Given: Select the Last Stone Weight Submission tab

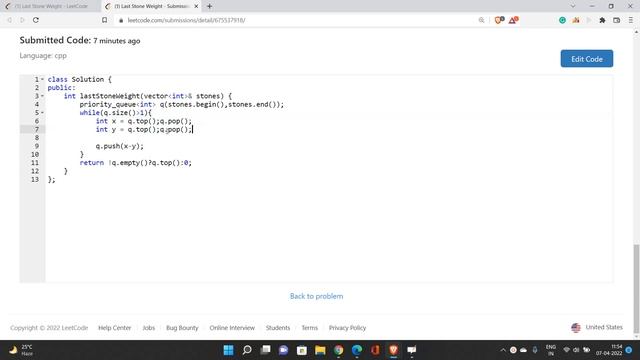Looking at the screenshot, I should click(150, 6).
